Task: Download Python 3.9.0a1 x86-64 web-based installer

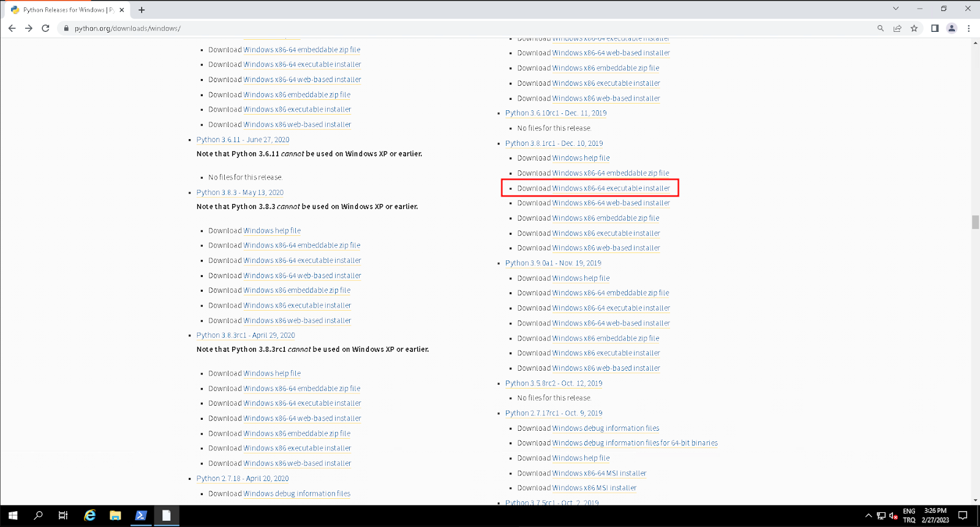Action: pos(611,323)
